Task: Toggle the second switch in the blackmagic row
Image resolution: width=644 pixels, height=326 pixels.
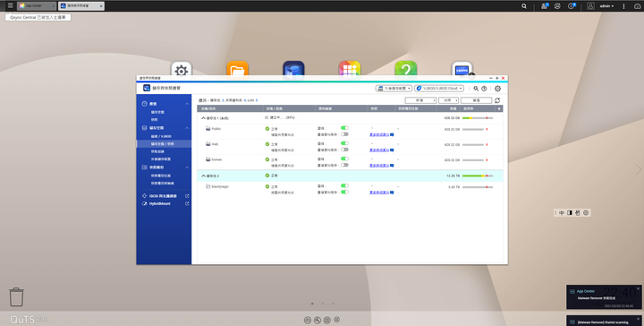Action: (x=344, y=192)
